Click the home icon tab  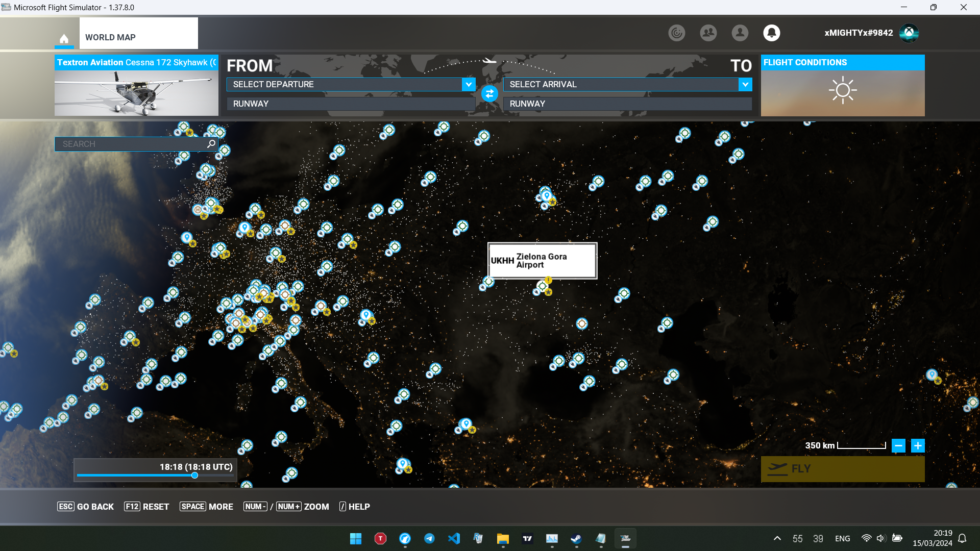(x=64, y=38)
